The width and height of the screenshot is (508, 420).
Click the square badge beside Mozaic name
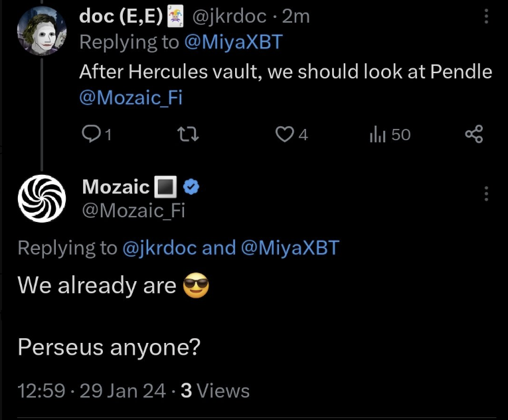164,188
